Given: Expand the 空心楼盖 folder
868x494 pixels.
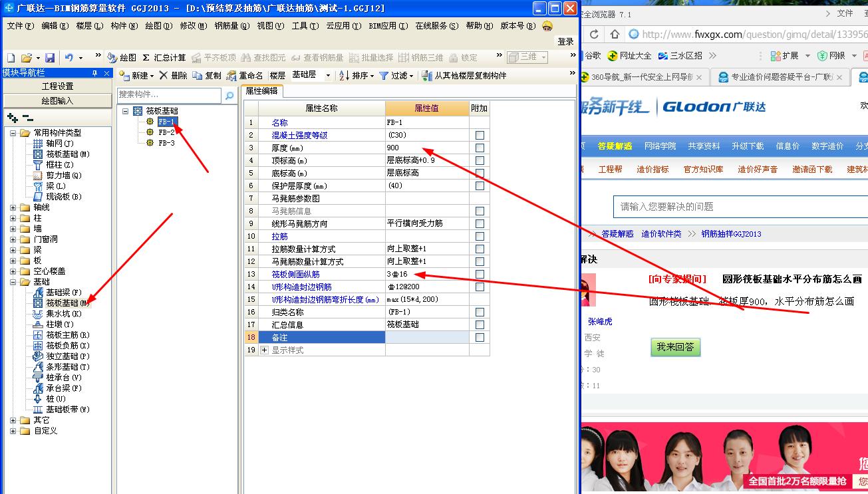Looking at the screenshot, I should (13, 271).
